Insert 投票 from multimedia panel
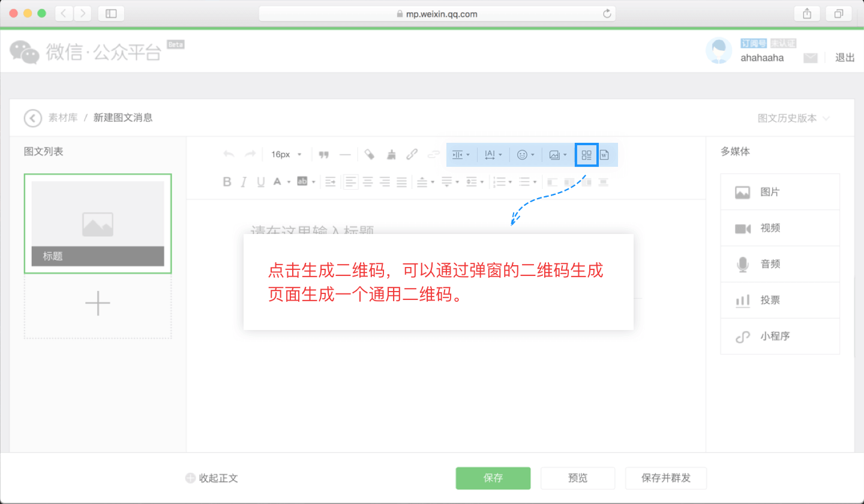Viewport: 864px width, 504px height. click(780, 300)
